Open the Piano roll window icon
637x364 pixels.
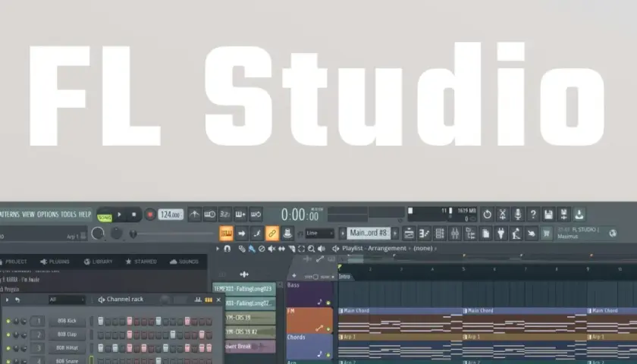tap(424, 234)
